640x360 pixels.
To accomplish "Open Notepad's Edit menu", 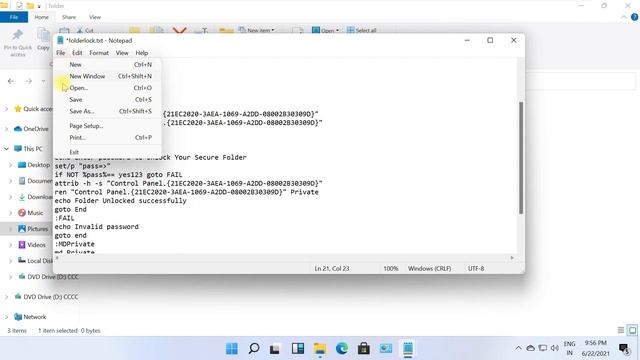I will 77,53.
